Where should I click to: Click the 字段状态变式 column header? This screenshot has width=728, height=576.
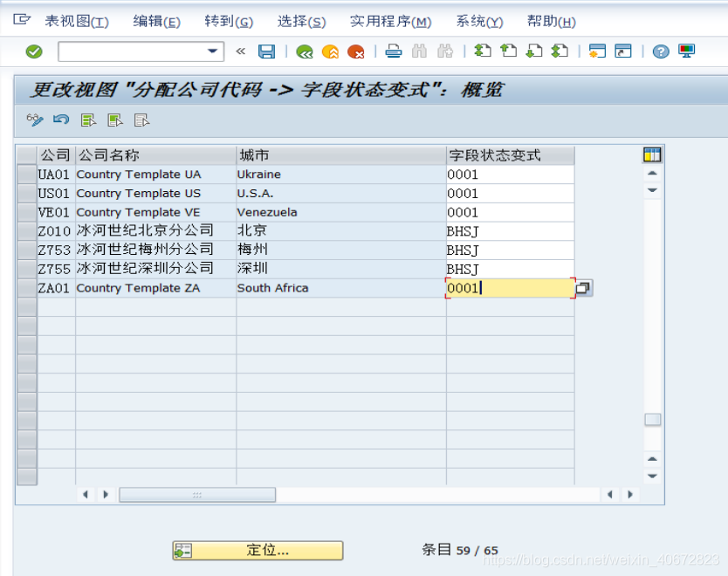point(511,155)
